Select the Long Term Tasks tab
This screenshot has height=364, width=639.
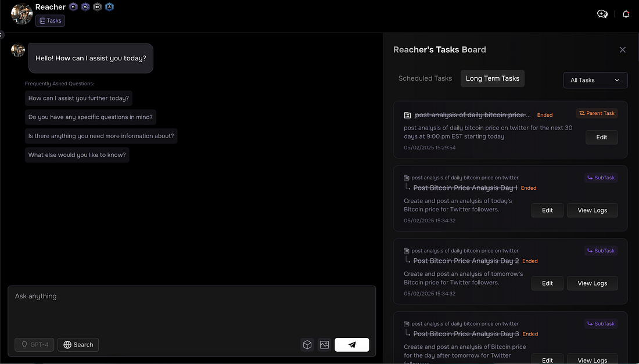[493, 78]
